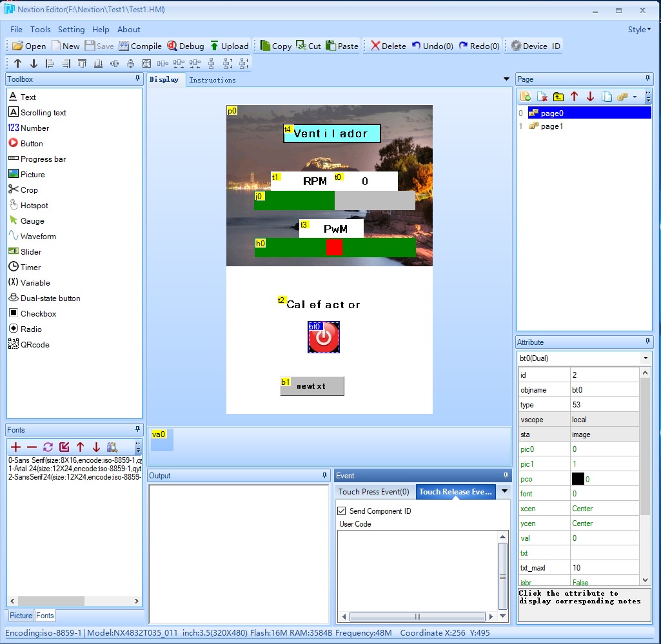Click the black pco color swatch
Viewport: 661px width, 644px height.
tap(578, 479)
